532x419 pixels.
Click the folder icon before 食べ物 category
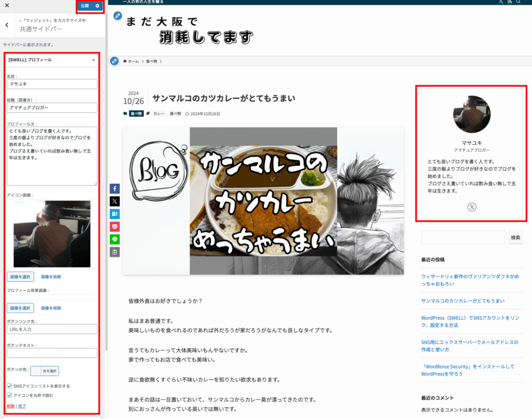point(125,114)
